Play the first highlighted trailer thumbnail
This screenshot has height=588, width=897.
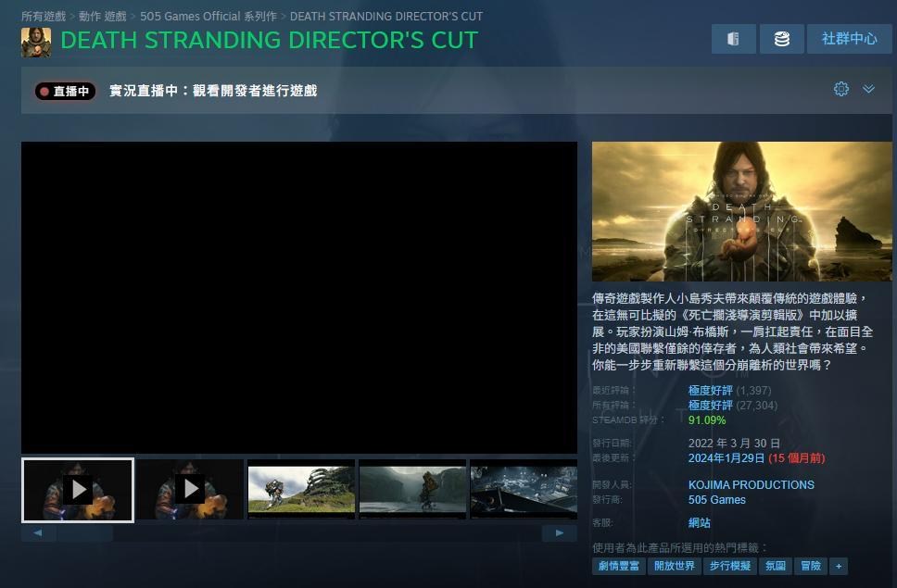(78, 490)
